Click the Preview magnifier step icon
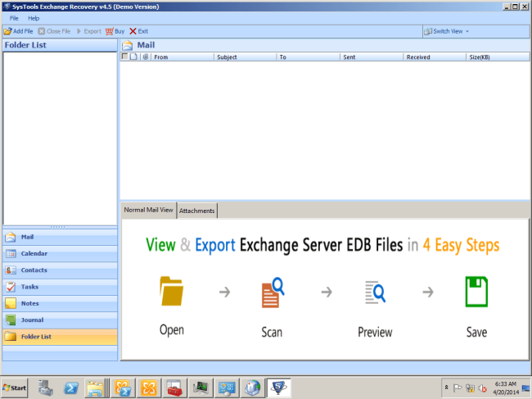 (375, 292)
